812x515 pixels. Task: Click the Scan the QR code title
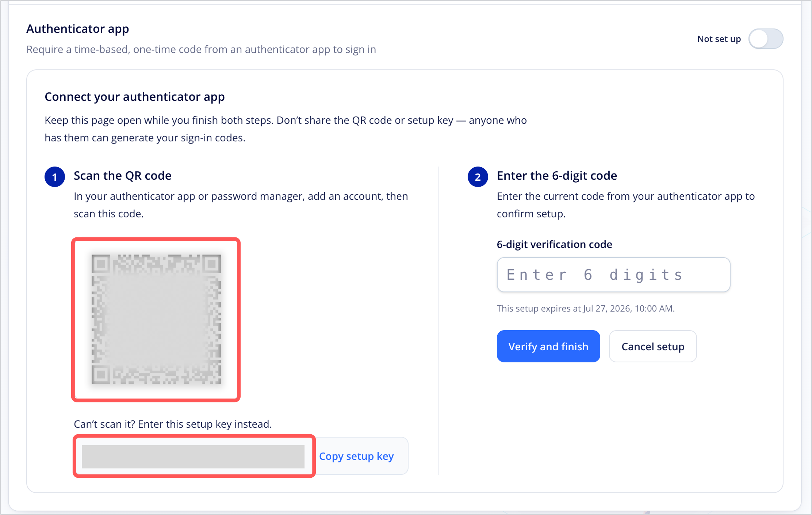[123, 176]
